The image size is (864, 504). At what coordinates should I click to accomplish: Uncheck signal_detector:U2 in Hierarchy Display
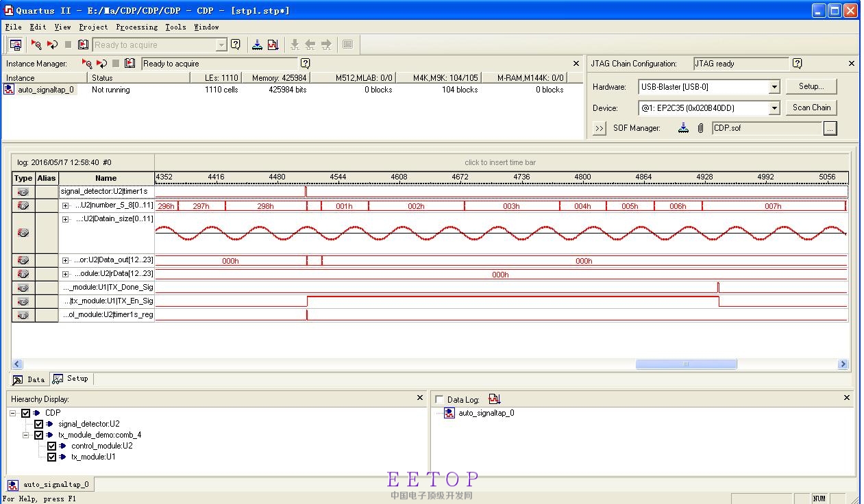[39, 424]
